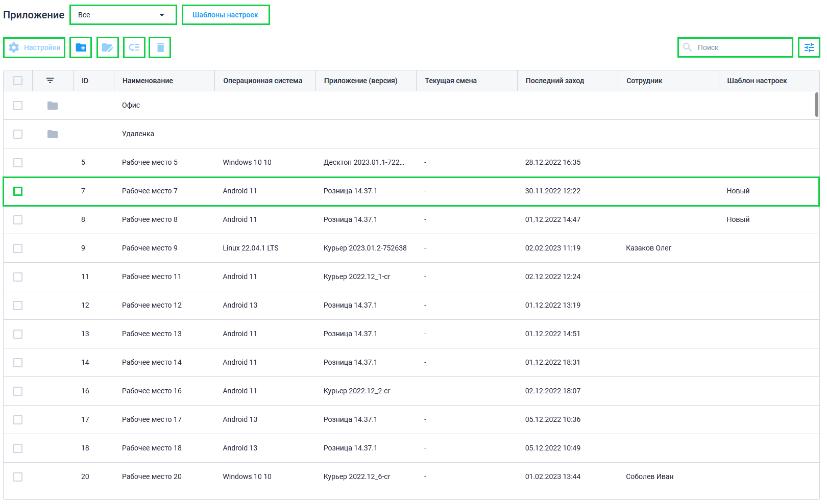This screenshot has width=827, height=504.
Task: Click employee Казаков Олег
Action: click(x=648, y=248)
